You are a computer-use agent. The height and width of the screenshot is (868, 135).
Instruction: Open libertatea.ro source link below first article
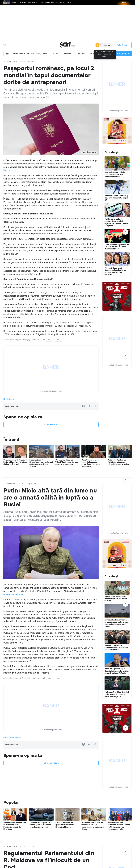(x=9, y=399)
